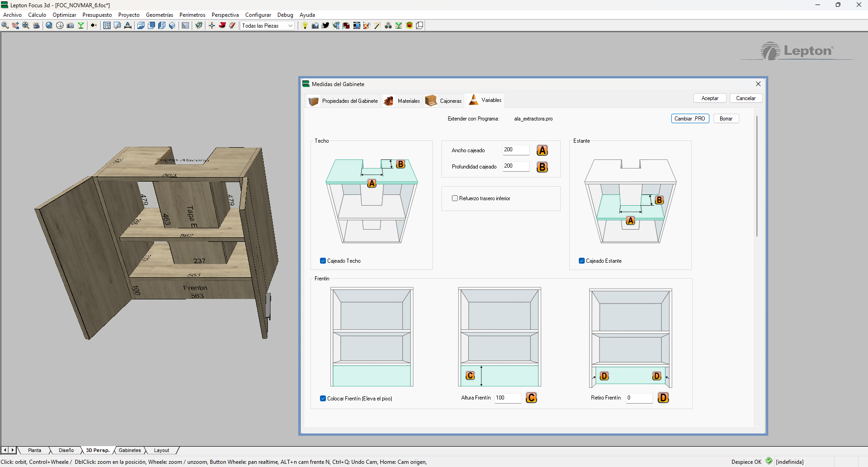Viewport: 868px width, 467px height.
Task: Click the zoom window magnifier icon
Action: click(5, 25)
